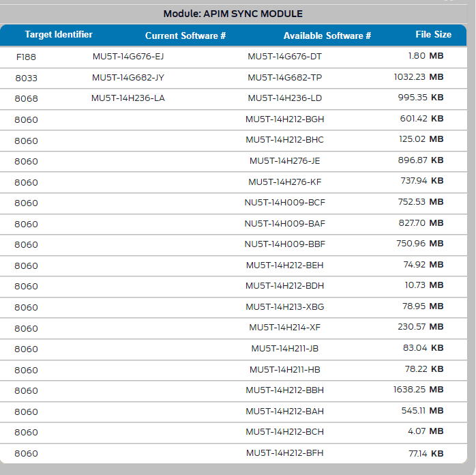Click the MU5T-14H214-XF software entry
Screen dimensions: 476x475
pos(284,328)
